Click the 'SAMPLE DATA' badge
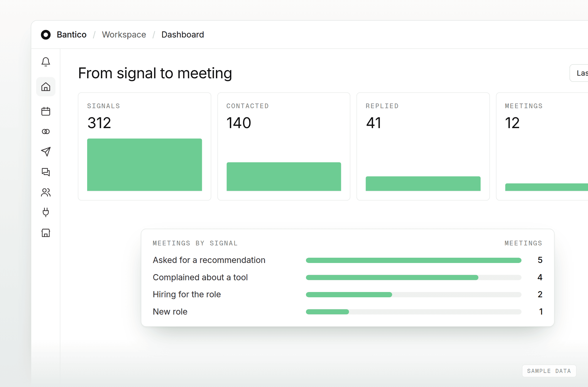 549,371
